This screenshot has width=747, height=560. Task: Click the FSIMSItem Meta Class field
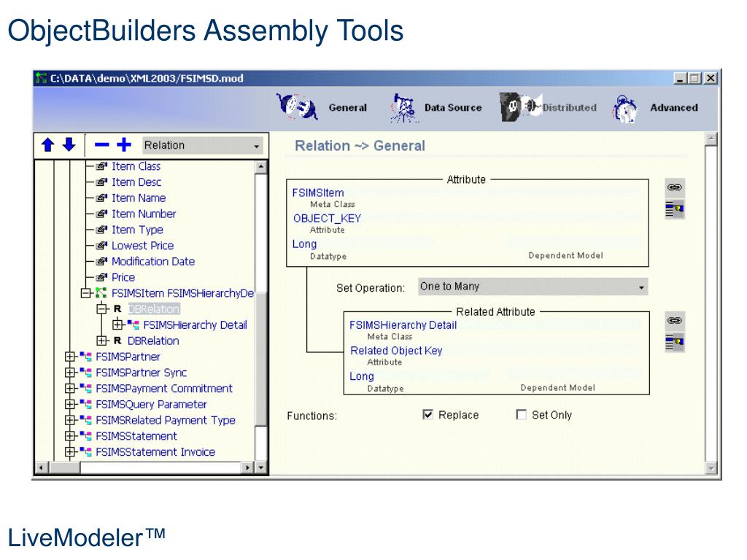click(x=466, y=192)
